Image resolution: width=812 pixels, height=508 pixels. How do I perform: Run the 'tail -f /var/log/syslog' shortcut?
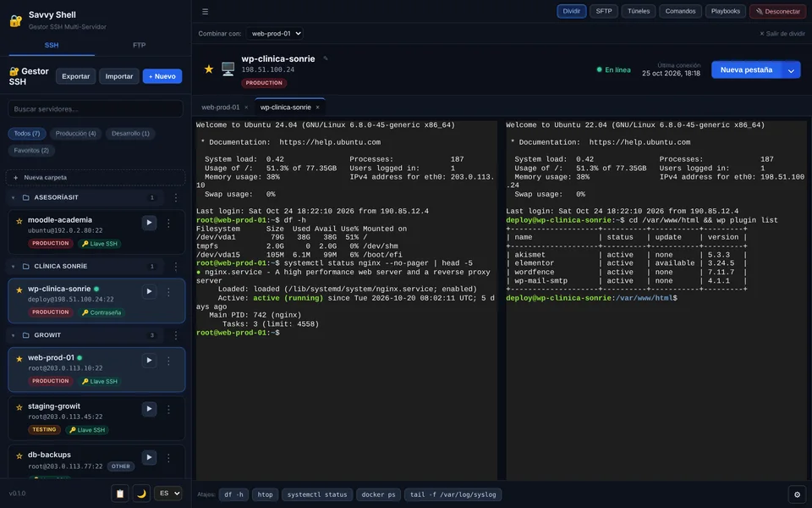click(x=453, y=494)
